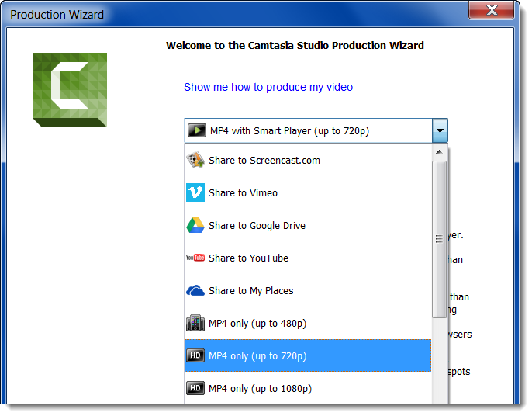
Task: Select Share to My Places
Action: 307,291
